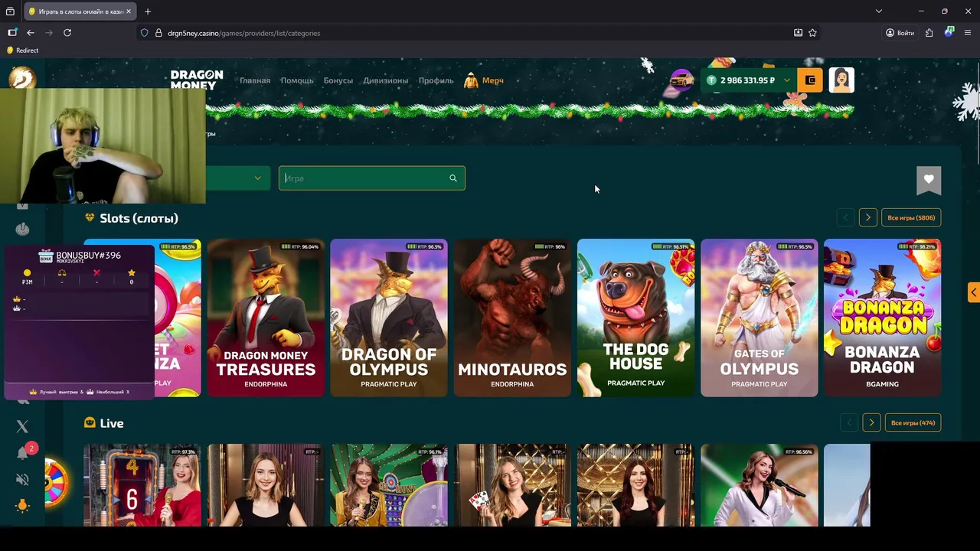Open the Мерч menu item
This screenshot has width=980, height=551.
(x=484, y=80)
